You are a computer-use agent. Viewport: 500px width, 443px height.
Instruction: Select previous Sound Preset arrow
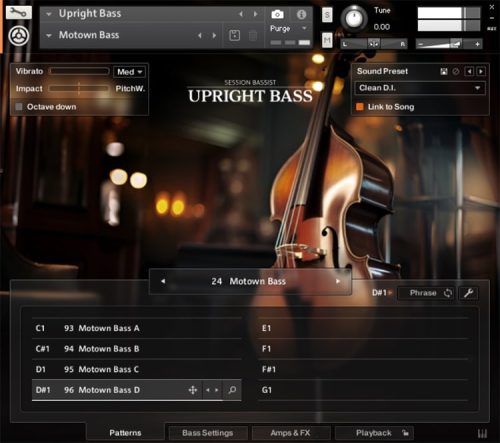[469, 71]
